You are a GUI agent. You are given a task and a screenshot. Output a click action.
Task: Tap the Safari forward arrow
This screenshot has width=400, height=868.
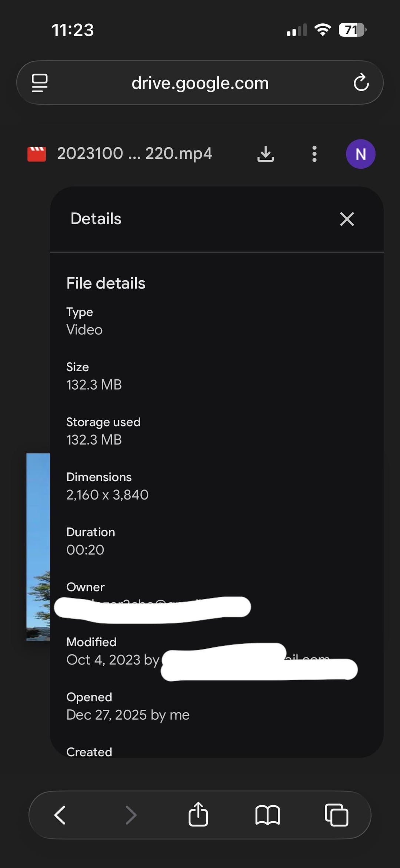tap(131, 815)
